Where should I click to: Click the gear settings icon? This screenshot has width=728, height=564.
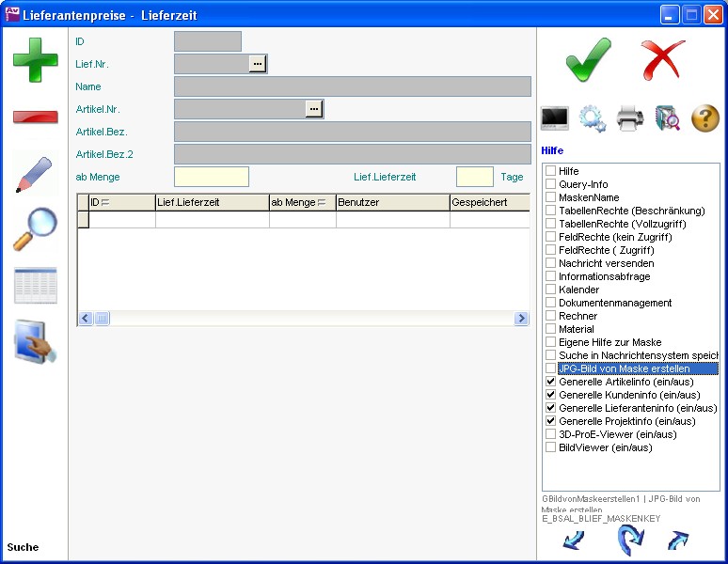tap(593, 118)
